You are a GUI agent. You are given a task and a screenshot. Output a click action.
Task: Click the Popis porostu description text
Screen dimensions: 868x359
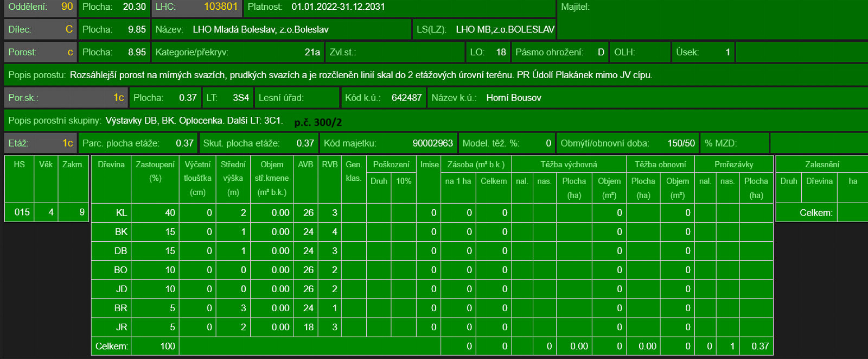pyautogui.click(x=361, y=75)
